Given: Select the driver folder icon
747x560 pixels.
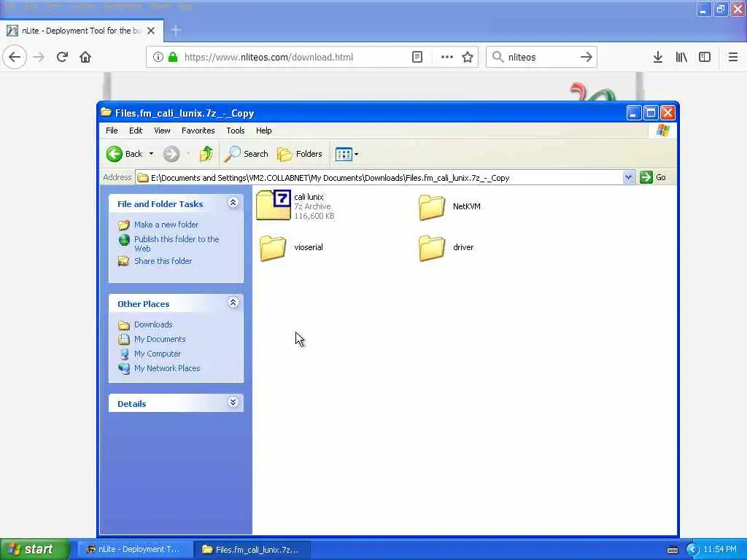Looking at the screenshot, I should pos(432,248).
